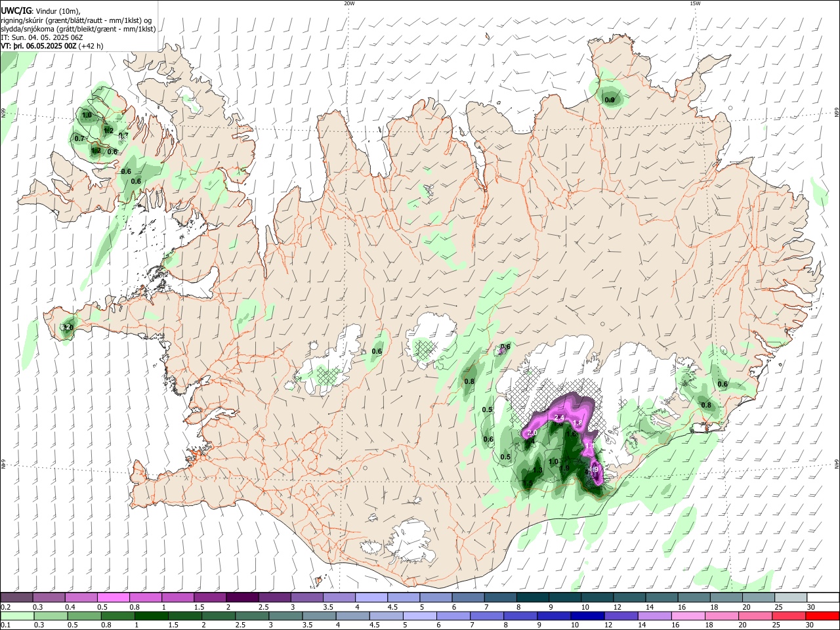Click the 0.9 precipitation value on the north coast

(610, 100)
